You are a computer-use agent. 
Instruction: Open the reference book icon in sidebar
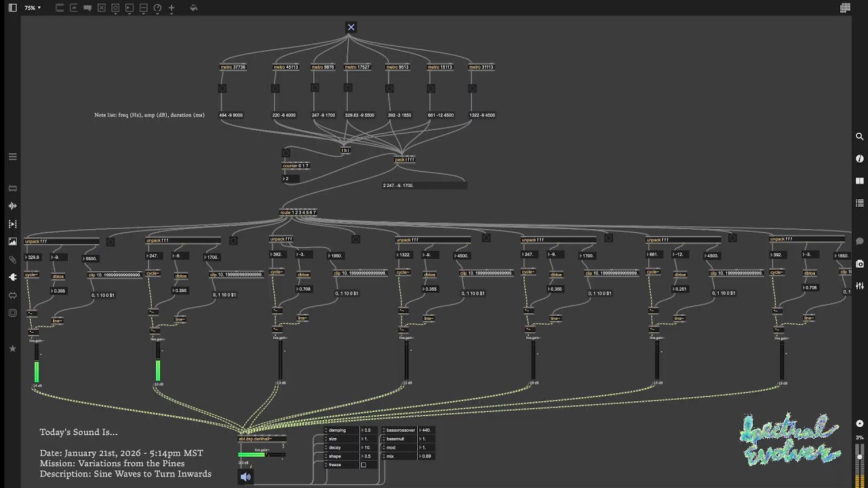click(x=860, y=181)
